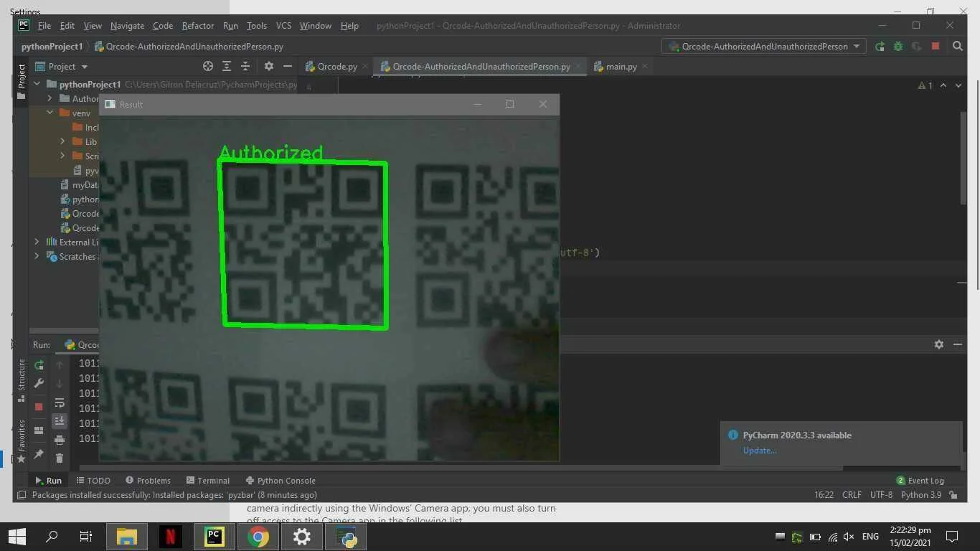
Task: Clear all console output with trash icon
Action: (60, 458)
